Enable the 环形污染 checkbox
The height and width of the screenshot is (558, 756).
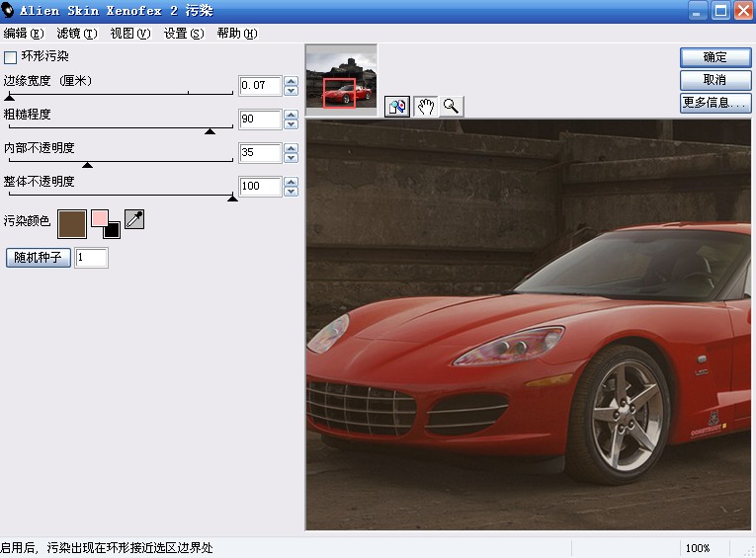pyautogui.click(x=10, y=57)
